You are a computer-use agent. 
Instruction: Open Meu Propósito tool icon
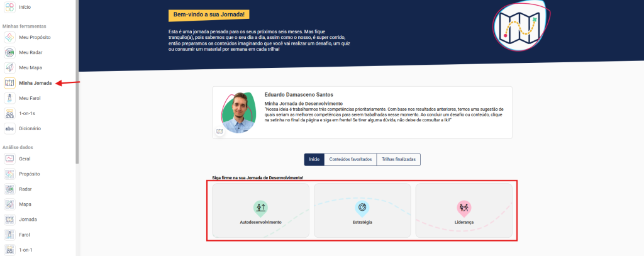pyautogui.click(x=9, y=37)
